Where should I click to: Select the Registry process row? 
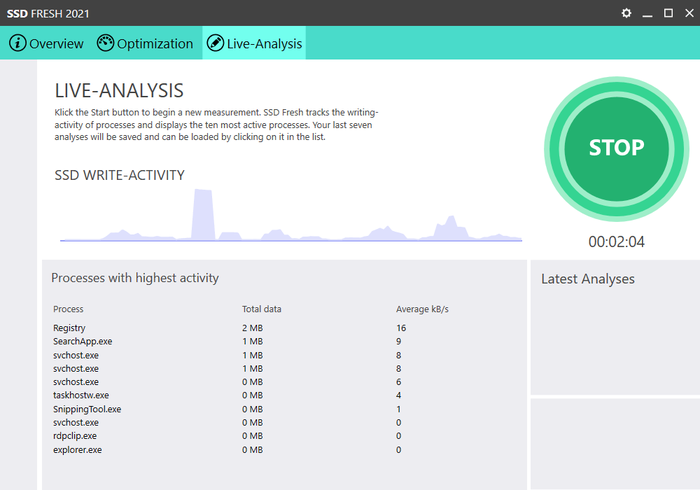point(286,328)
